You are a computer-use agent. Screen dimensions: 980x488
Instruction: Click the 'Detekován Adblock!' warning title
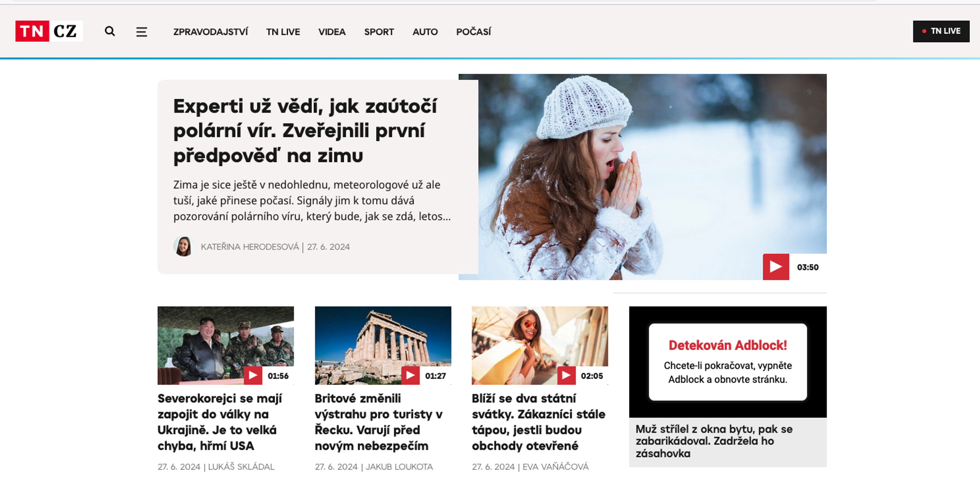[x=727, y=345]
